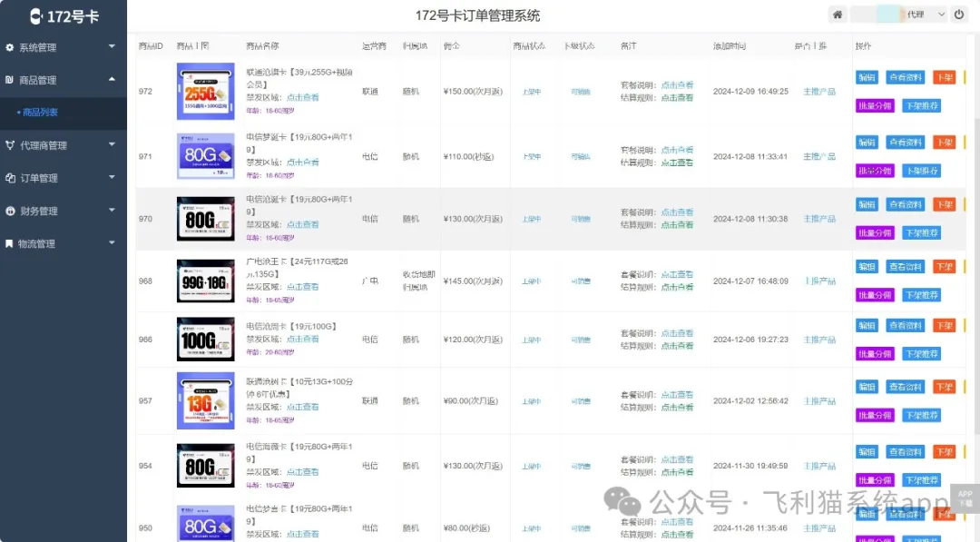The image size is (980, 542).
Task: Expand the 系统管理 menu arrow
Action: coord(112,46)
